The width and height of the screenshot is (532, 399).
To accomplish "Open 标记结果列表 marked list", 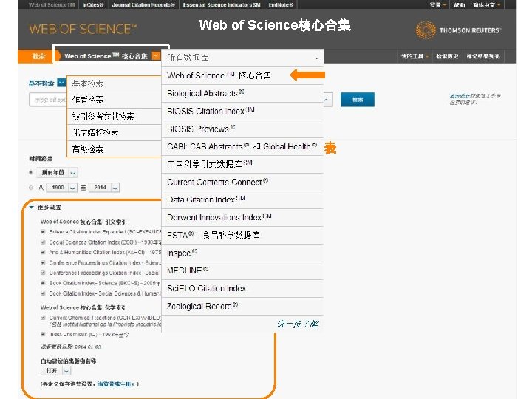I will (x=483, y=56).
